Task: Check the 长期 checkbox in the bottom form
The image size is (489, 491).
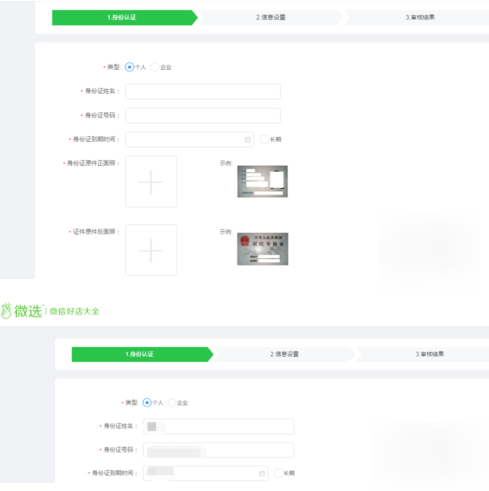Action: 278,473
